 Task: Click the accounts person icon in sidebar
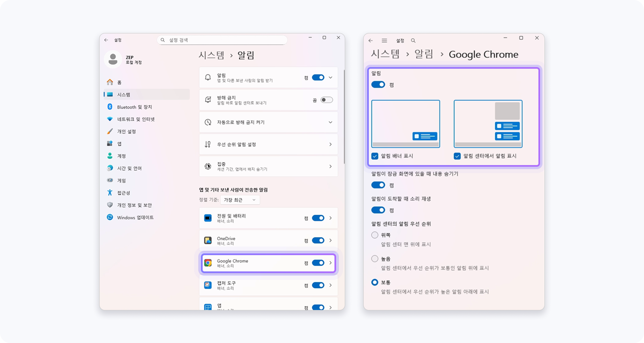110,156
